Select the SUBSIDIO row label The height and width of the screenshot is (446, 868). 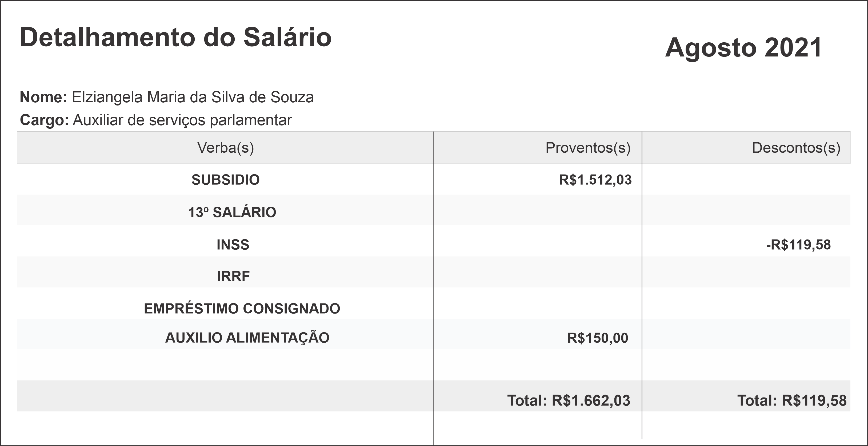point(225,180)
